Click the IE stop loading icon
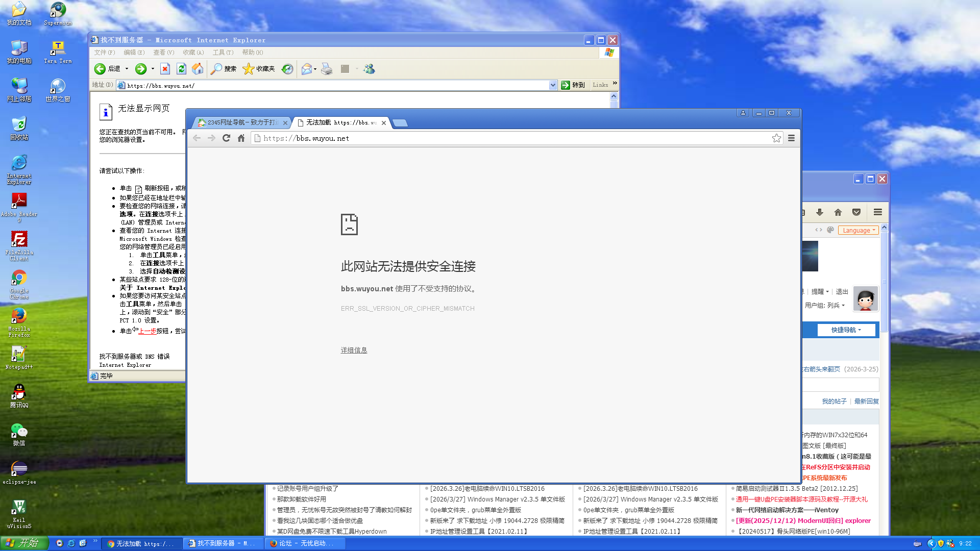The width and height of the screenshot is (980, 551). 165,69
